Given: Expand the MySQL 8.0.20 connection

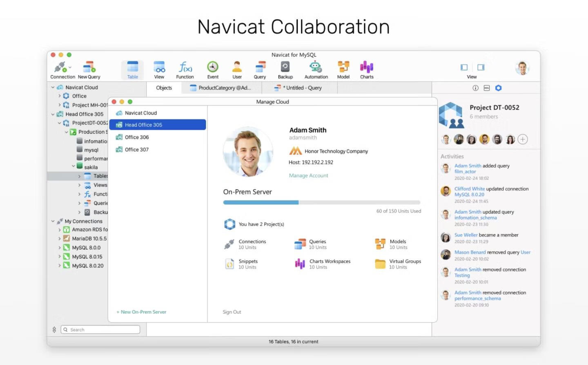Looking at the screenshot, I should point(59,266).
